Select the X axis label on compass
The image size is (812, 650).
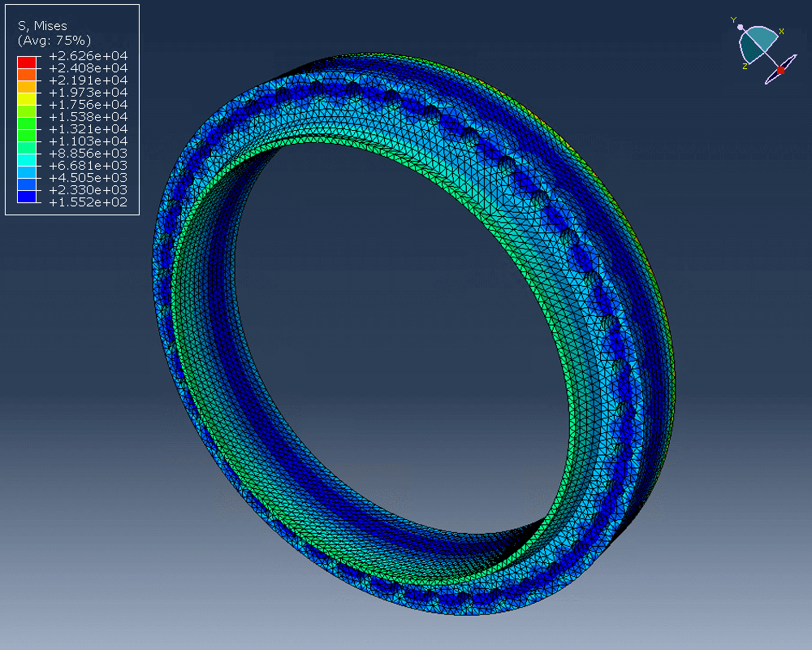click(781, 31)
